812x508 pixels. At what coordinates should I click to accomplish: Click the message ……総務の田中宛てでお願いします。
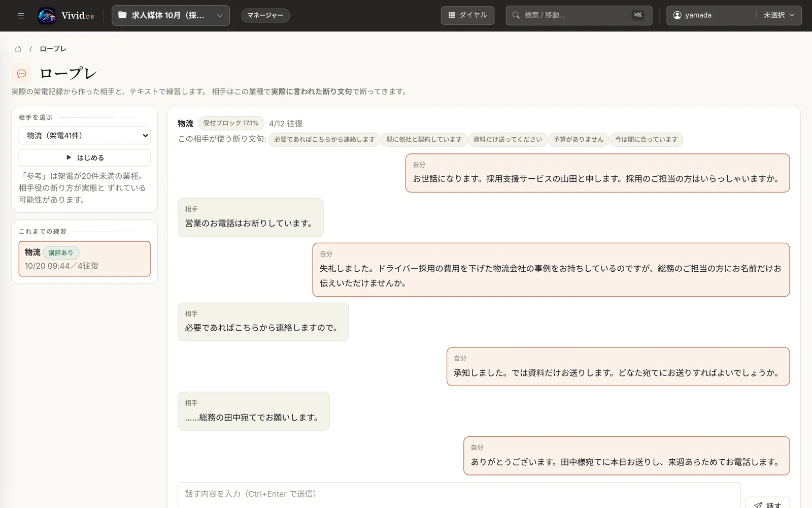[x=253, y=411]
